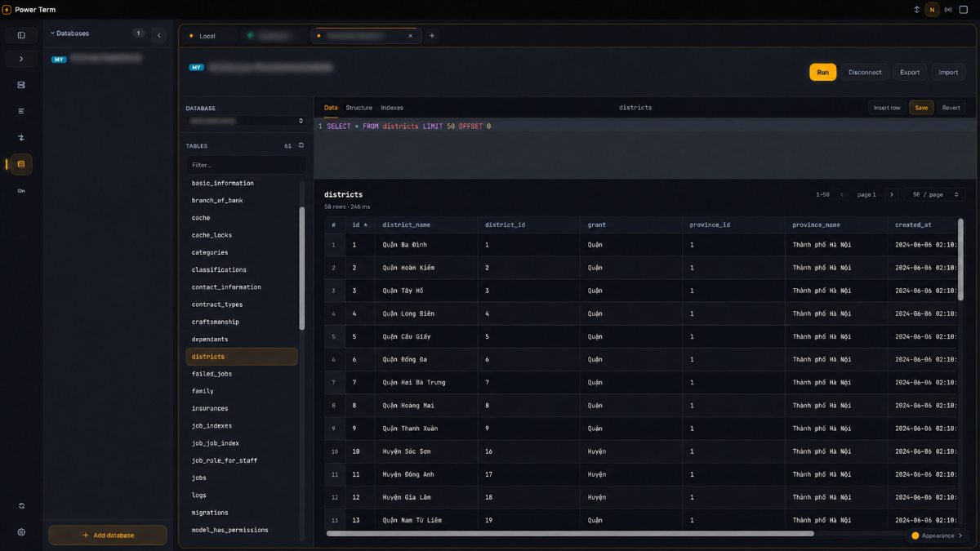Disconnect from the database
Screen dimensions: 980x551
(865, 72)
